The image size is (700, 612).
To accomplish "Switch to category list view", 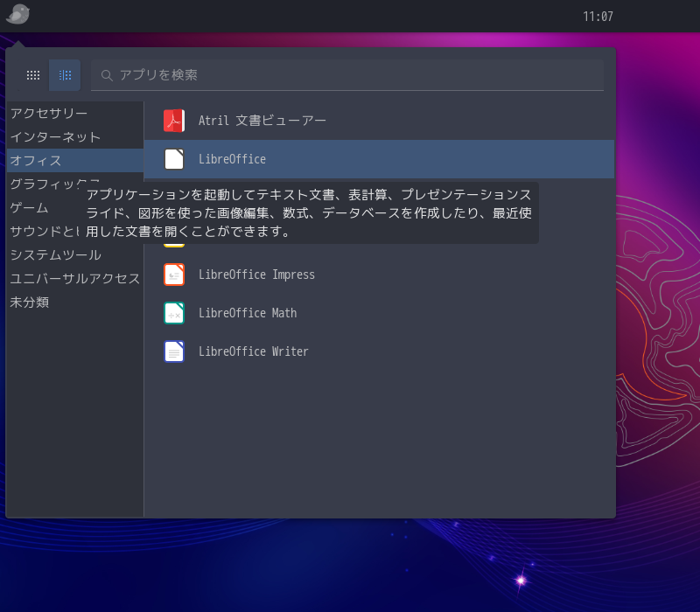I will (x=65, y=75).
